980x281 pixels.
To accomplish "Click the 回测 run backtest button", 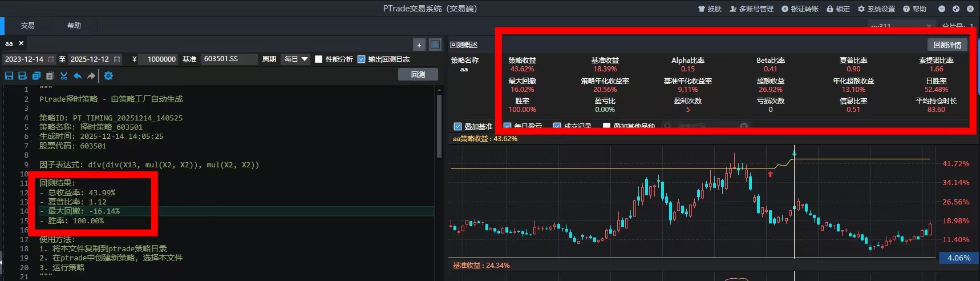I will (418, 75).
